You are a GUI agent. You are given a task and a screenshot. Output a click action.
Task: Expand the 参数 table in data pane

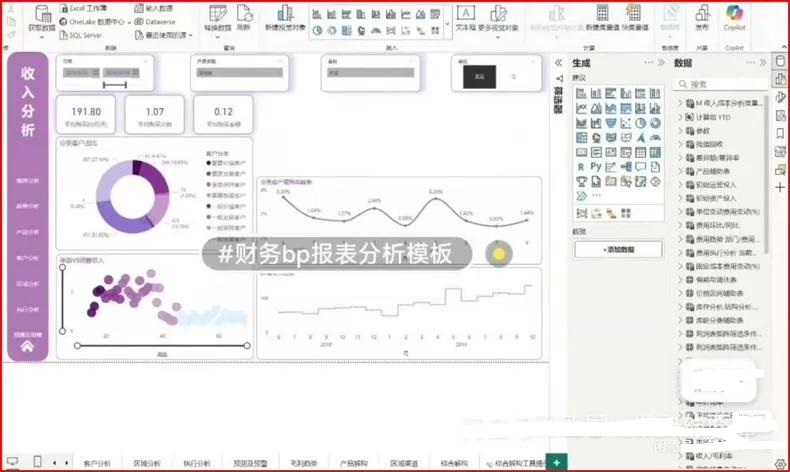point(680,131)
